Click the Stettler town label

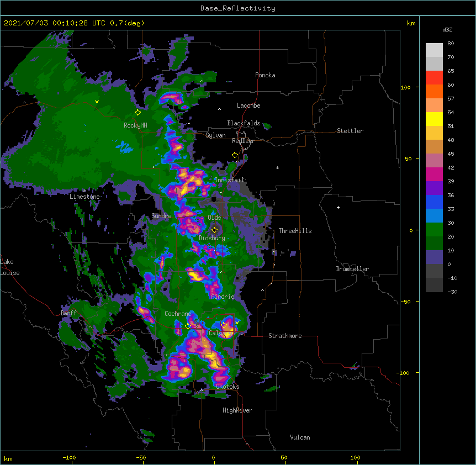point(350,131)
